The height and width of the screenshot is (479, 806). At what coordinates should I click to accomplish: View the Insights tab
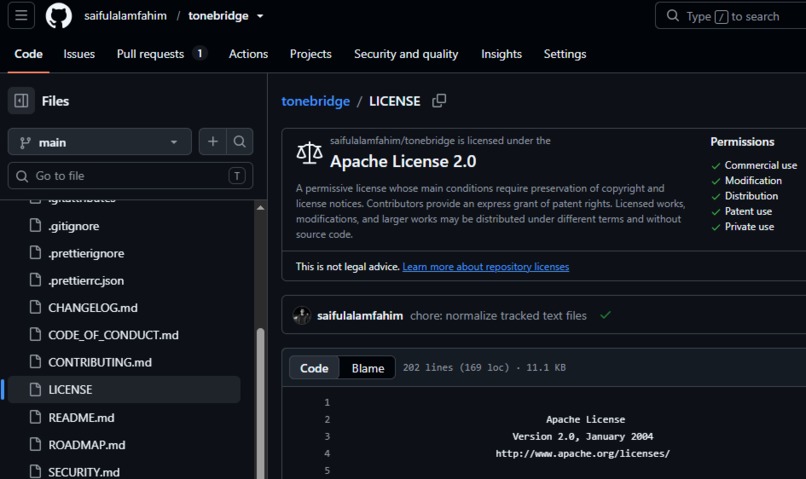(501, 54)
